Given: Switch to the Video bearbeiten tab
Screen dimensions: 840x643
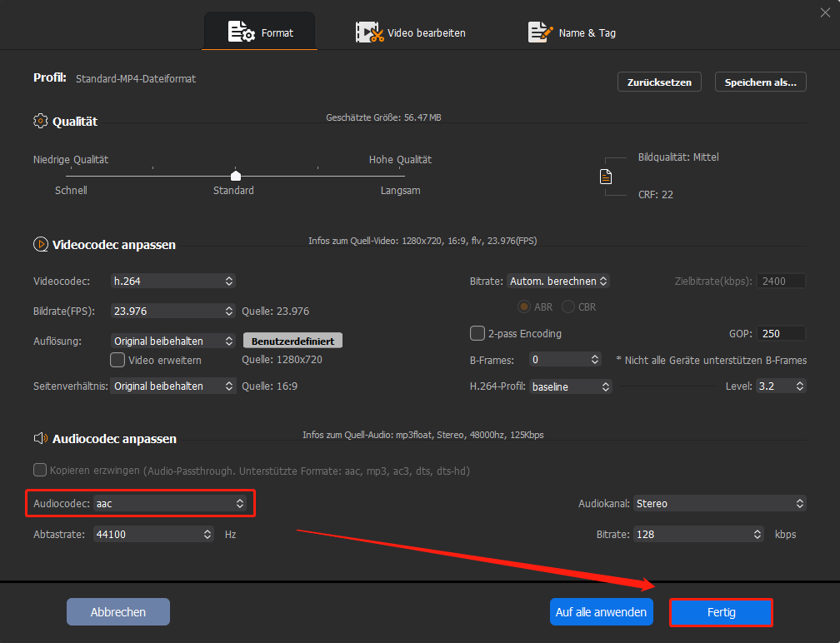Looking at the screenshot, I should click(410, 32).
